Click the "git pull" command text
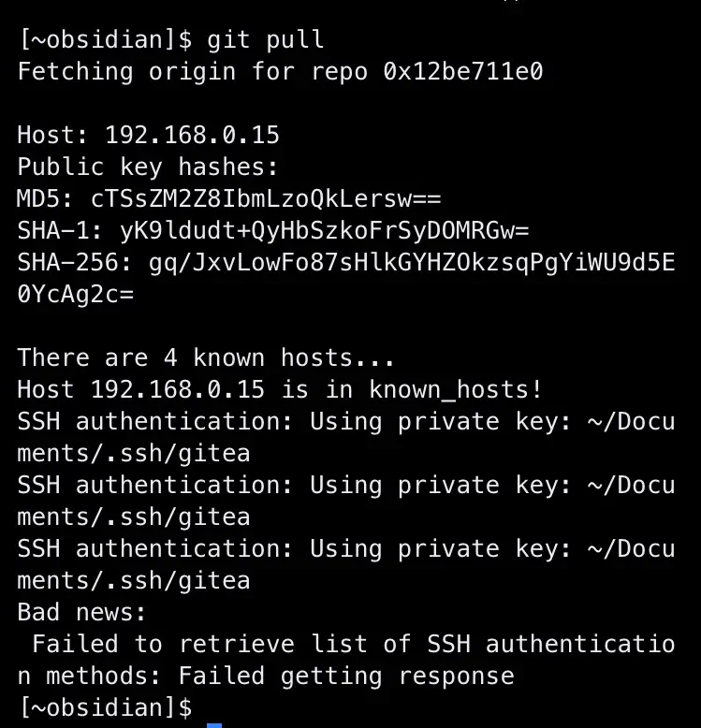This screenshot has width=701, height=728. pos(266,39)
